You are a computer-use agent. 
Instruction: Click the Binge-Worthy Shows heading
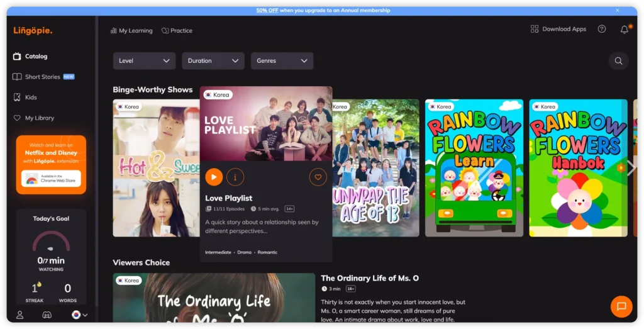[x=153, y=89]
